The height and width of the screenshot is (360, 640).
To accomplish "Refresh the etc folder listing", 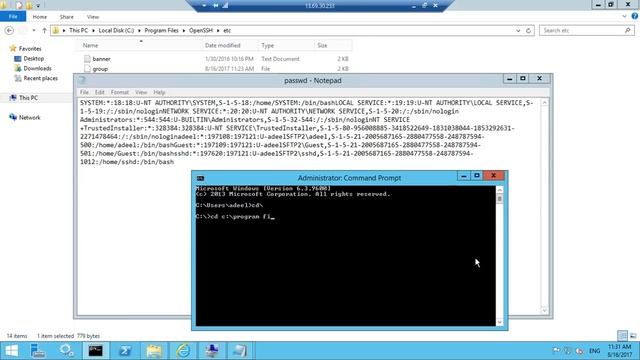I will (529, 31).
